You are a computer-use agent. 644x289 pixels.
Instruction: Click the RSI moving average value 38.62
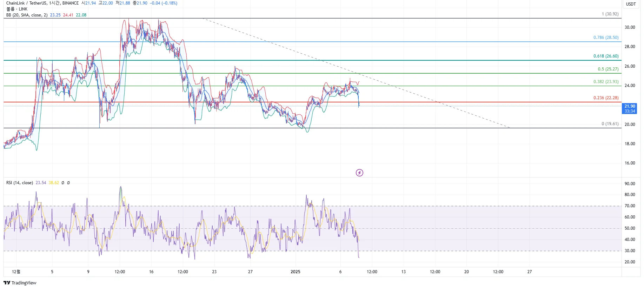(x=54, y=183)
